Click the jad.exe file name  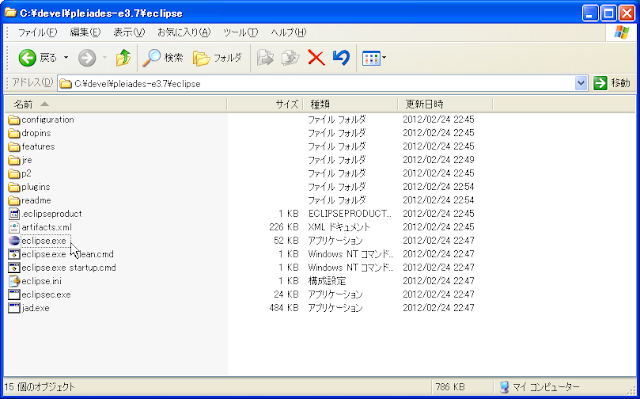click(36, 308)
